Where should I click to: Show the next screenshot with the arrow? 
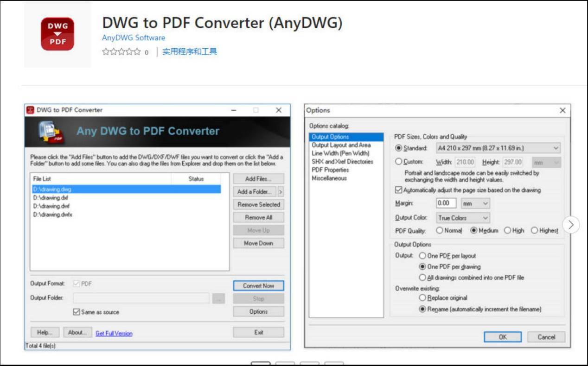tap(571, 225)
